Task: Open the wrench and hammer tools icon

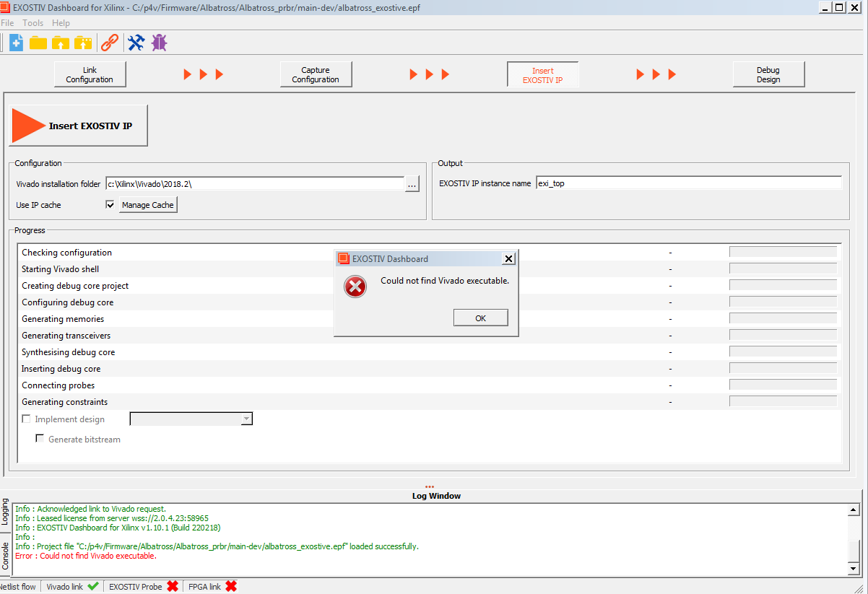Action: tap(136, 43)
